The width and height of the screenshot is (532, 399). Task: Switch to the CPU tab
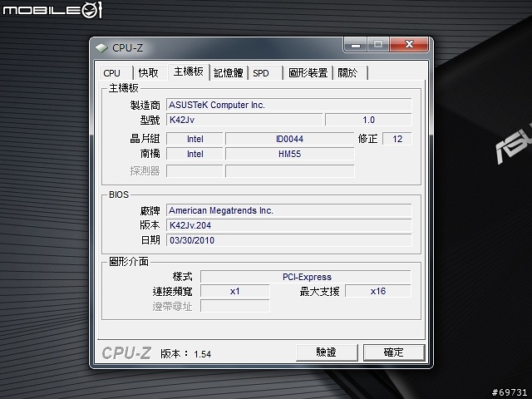(116, 73)
